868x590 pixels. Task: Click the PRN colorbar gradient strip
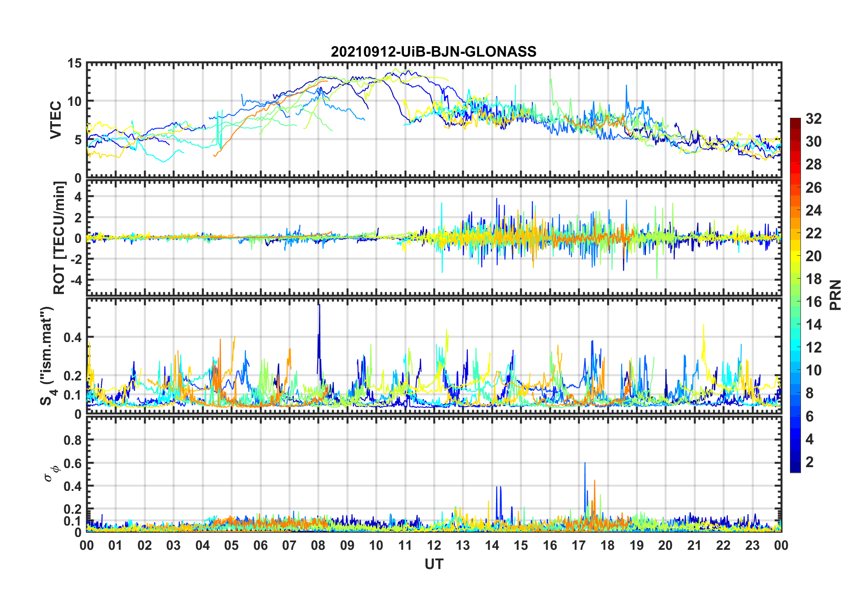pos(795,295)
